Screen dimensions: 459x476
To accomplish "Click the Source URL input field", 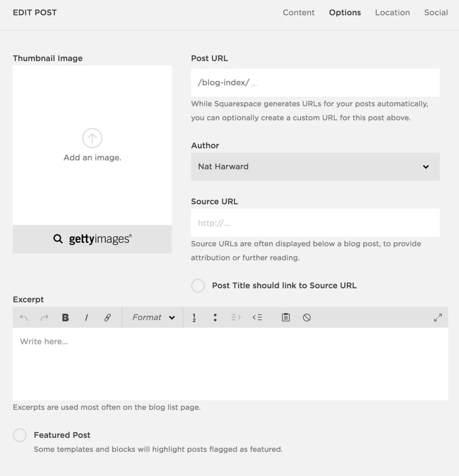I will [x=315, y=223].
